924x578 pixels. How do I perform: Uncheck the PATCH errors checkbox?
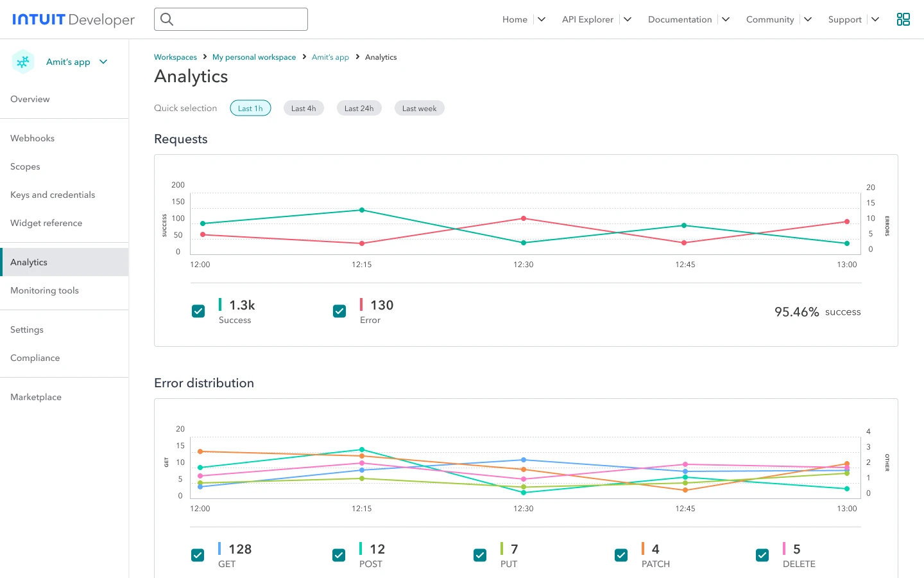(621, 556)
